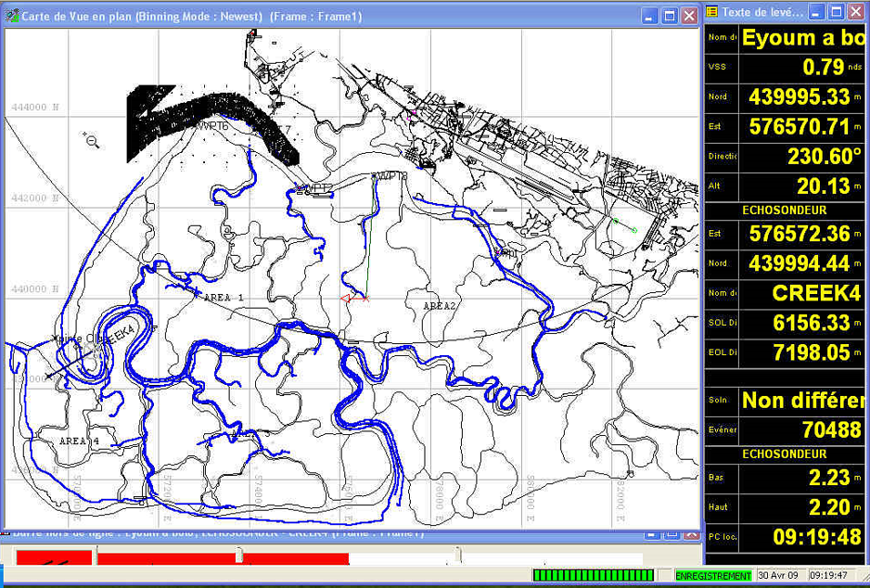
Task: Minimize the Carte de Vue en plan window
Action: [x=648, y=16]
